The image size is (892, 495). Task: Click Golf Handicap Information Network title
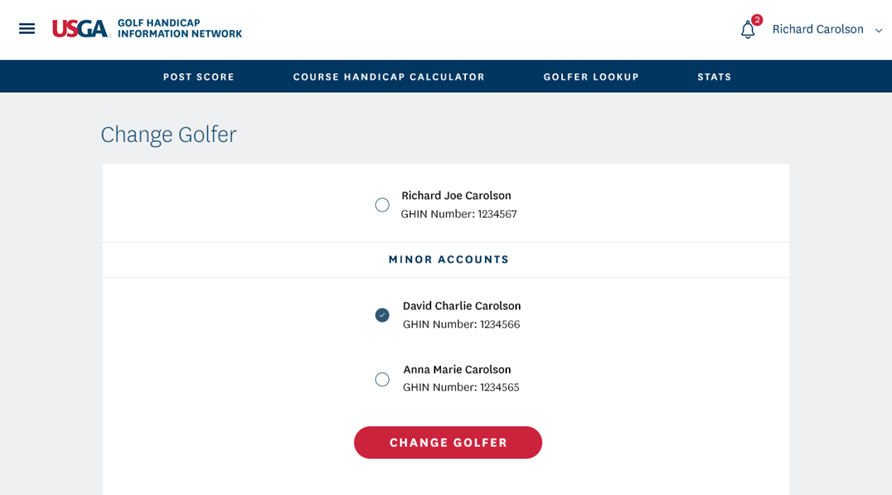[x=180, y=28]
